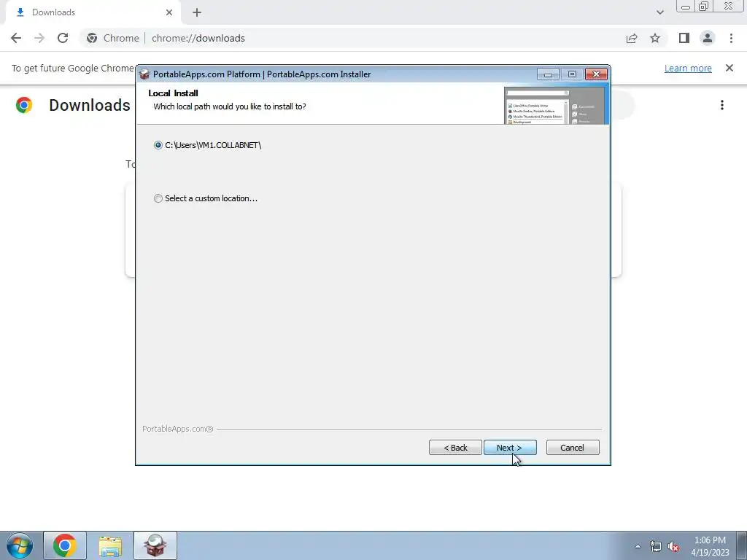Click Chrome's forward navigation arrow

point(39,38)
